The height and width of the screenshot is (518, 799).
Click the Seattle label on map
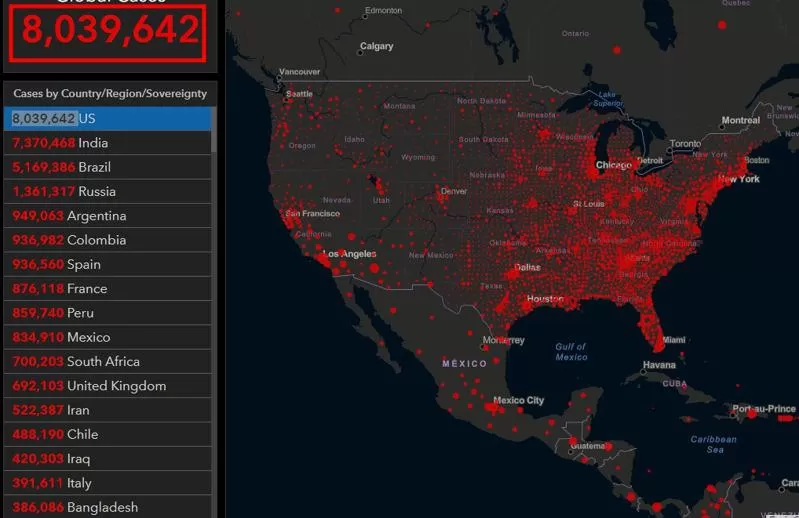tap(299, 94)
